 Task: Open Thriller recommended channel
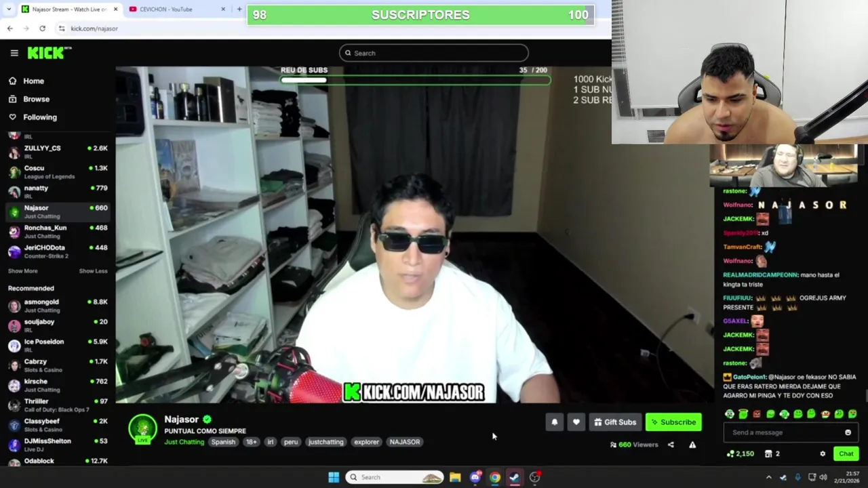point(58,405)
